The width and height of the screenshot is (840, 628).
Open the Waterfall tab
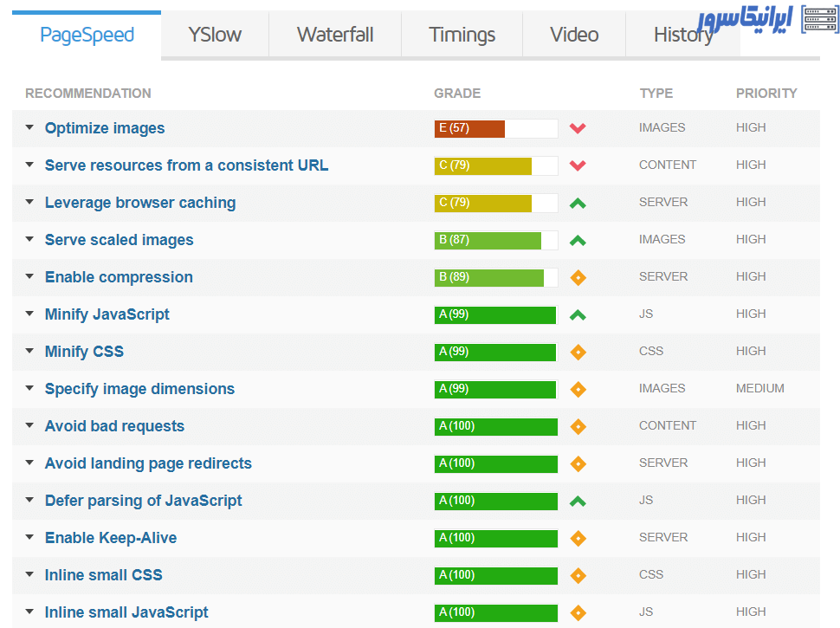coord(335,35)
